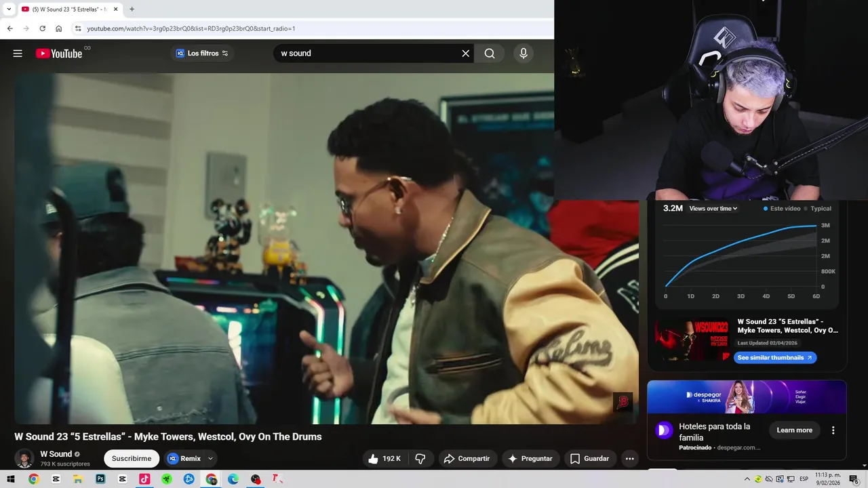Click Last Updated 02/04/2026 label
The height and width of the screenshot is (488, 868).
point(768,343)
